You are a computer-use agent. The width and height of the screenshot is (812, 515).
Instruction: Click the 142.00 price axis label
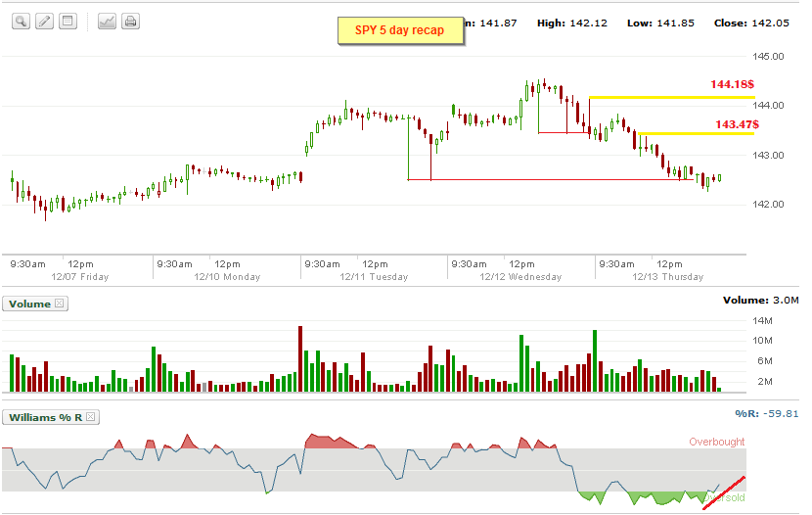coord(768,204)
